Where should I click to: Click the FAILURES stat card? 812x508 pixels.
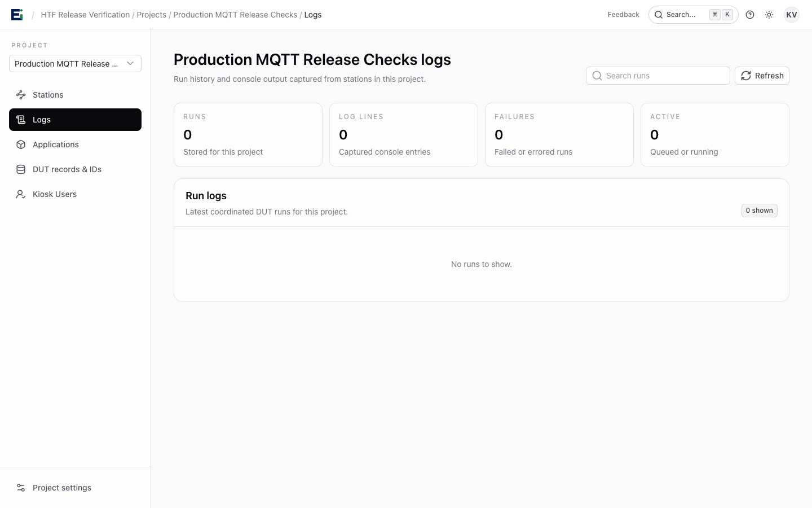[559, 135]
